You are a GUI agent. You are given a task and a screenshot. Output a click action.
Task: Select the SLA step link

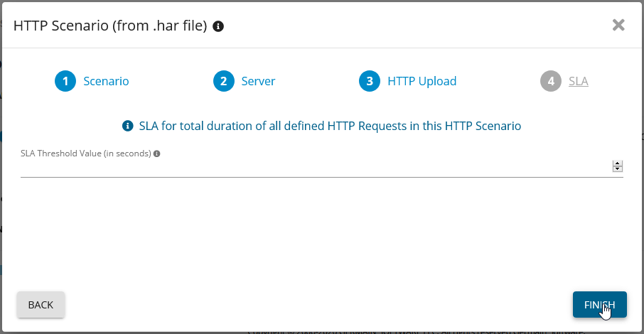(x=578, y=81)
